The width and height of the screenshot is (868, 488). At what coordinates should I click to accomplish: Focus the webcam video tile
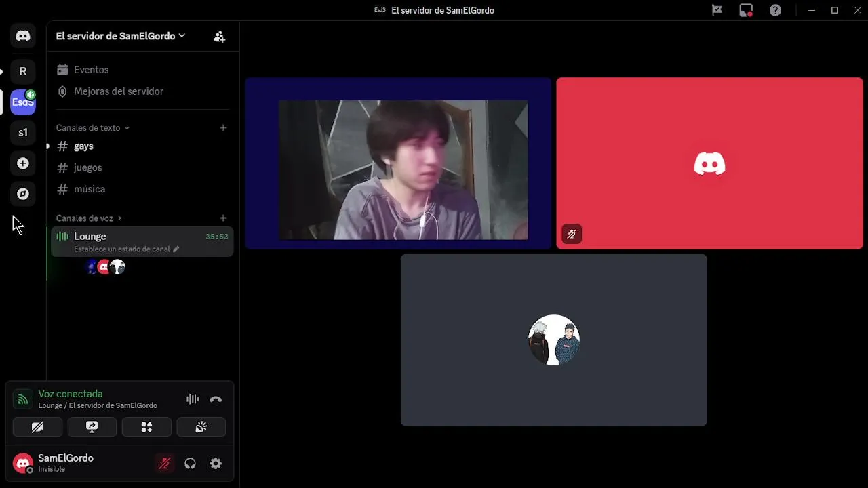pos(399,163)
